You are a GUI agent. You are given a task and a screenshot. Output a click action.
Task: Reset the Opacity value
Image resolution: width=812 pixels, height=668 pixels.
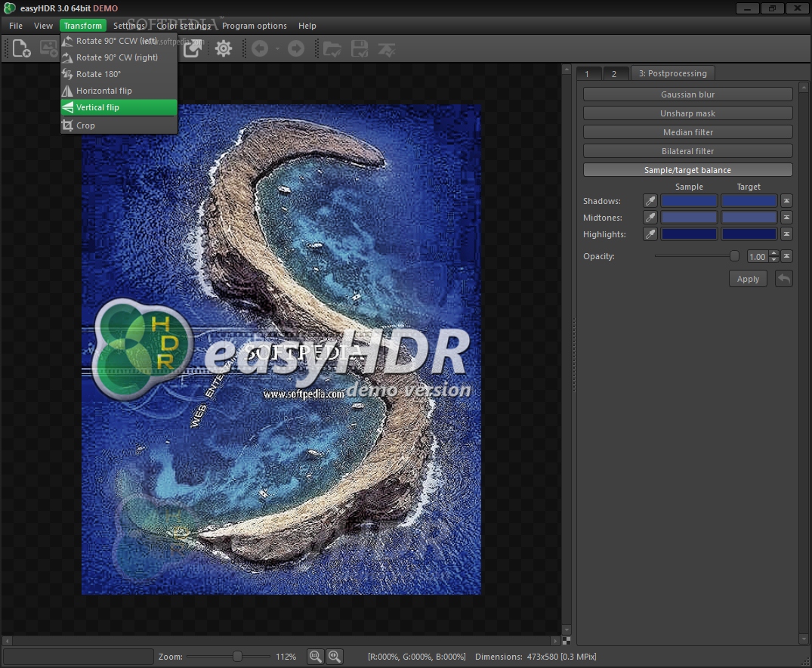click(786, 256)
